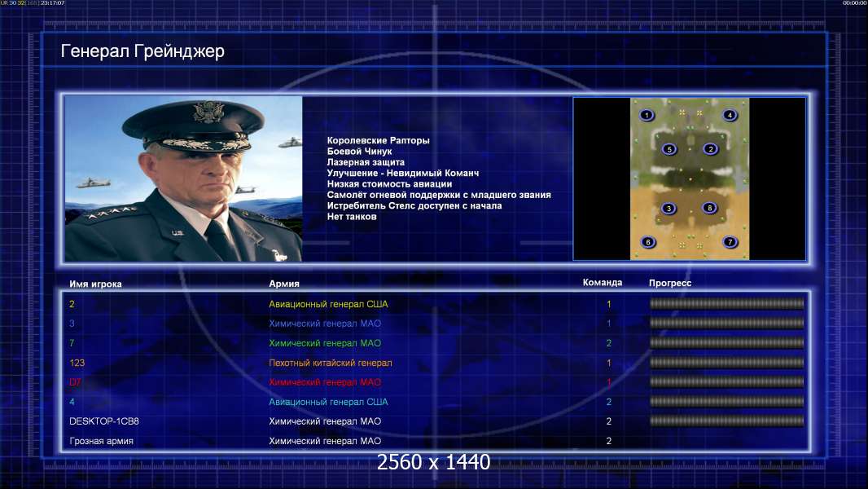Click the "Низкая стоимость авиации" line

(389, 184)
